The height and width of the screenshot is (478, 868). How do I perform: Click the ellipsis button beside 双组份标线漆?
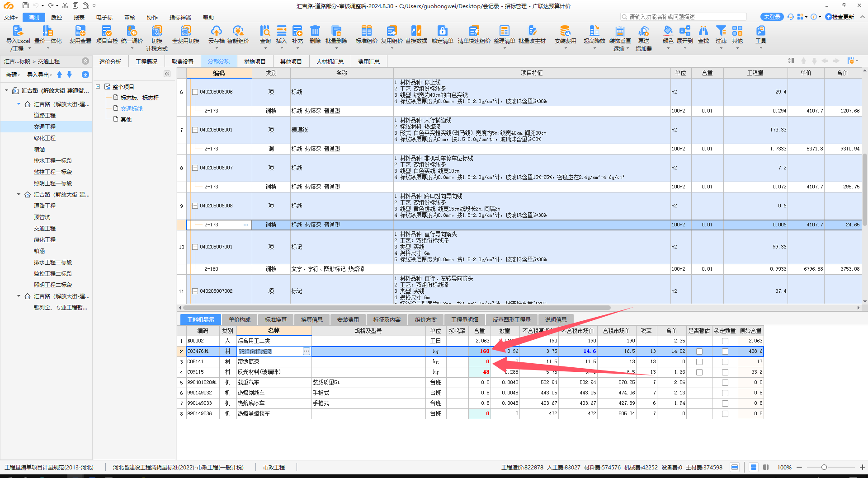307,351
